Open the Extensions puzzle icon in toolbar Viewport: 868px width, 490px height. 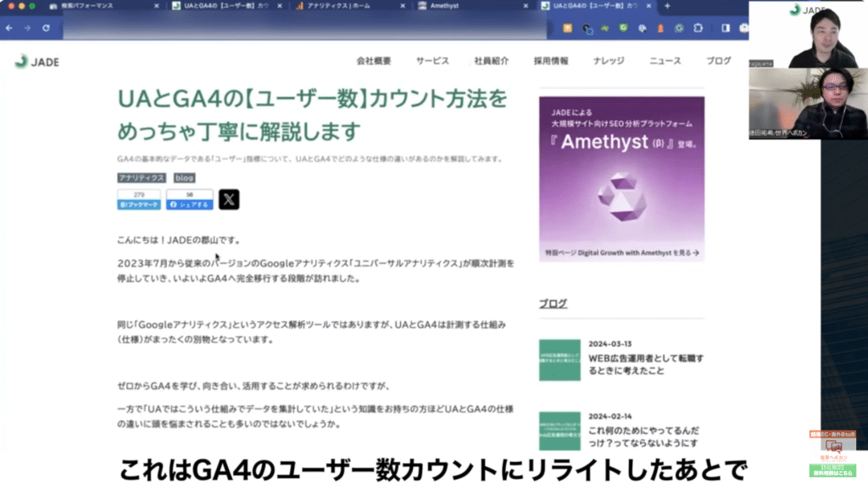click(698, 28)
